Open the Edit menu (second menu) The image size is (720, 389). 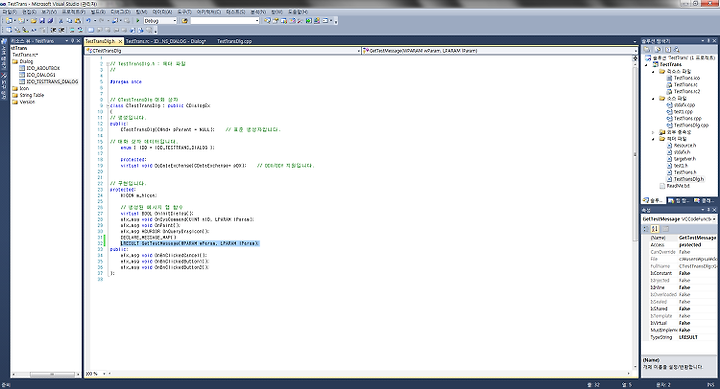pyautogui.click(x=29, y=12)
